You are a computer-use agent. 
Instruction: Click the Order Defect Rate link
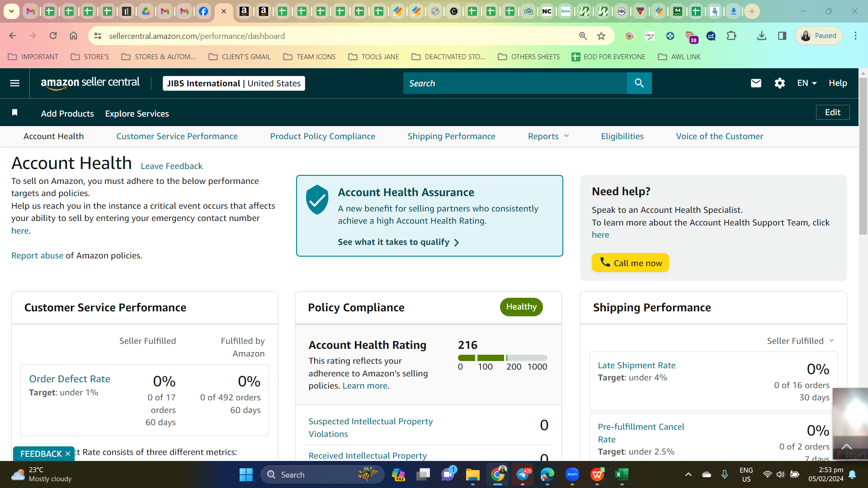point(70,379)
